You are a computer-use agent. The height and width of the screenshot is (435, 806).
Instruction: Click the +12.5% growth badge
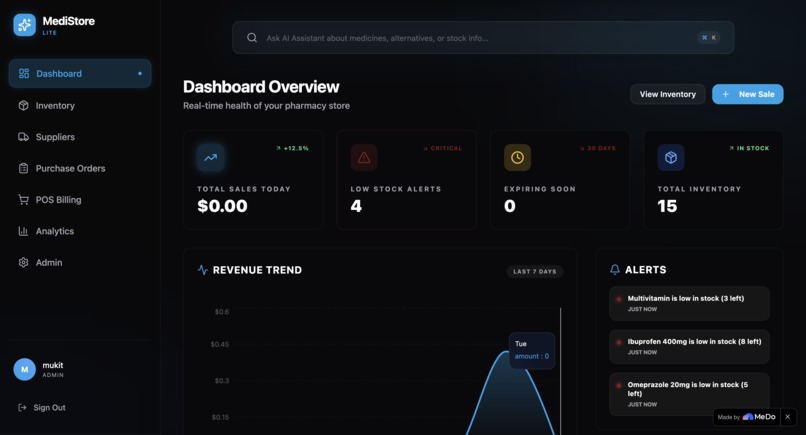292,148
